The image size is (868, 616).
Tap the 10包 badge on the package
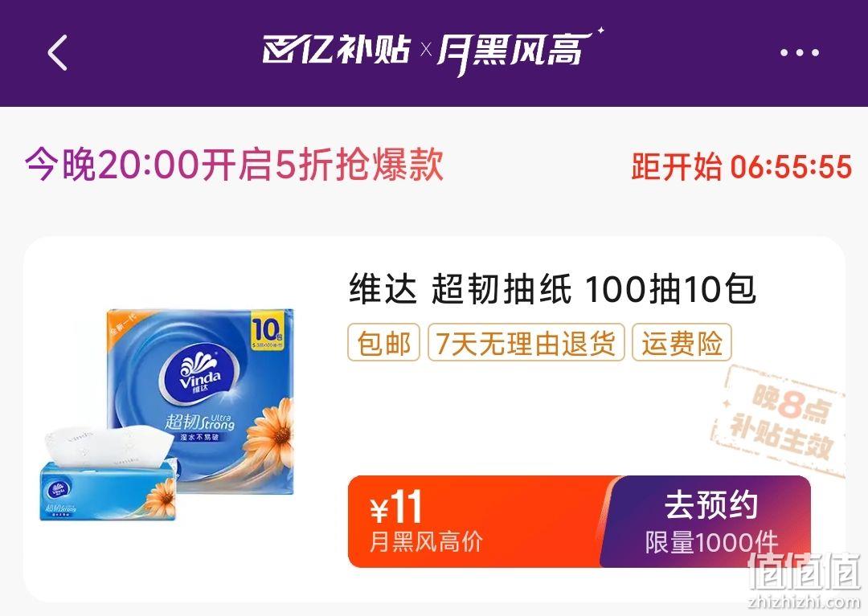[x=268, y=331]
